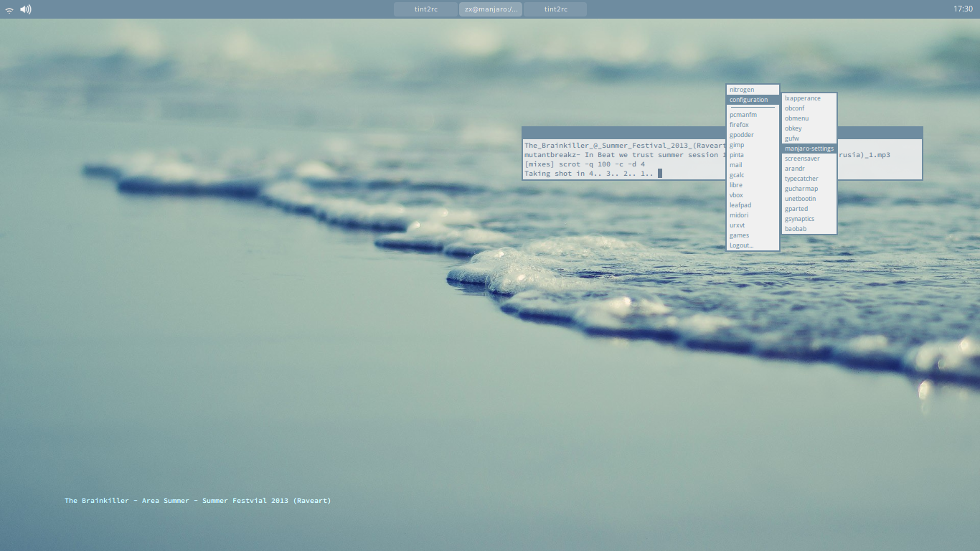Launch baobab disk usage entry
This screenshot has height=551, width=980.
809,229
